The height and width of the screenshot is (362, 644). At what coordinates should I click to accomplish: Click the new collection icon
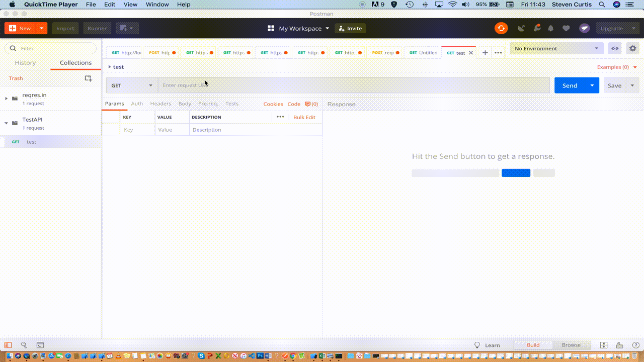click(89, 78)
